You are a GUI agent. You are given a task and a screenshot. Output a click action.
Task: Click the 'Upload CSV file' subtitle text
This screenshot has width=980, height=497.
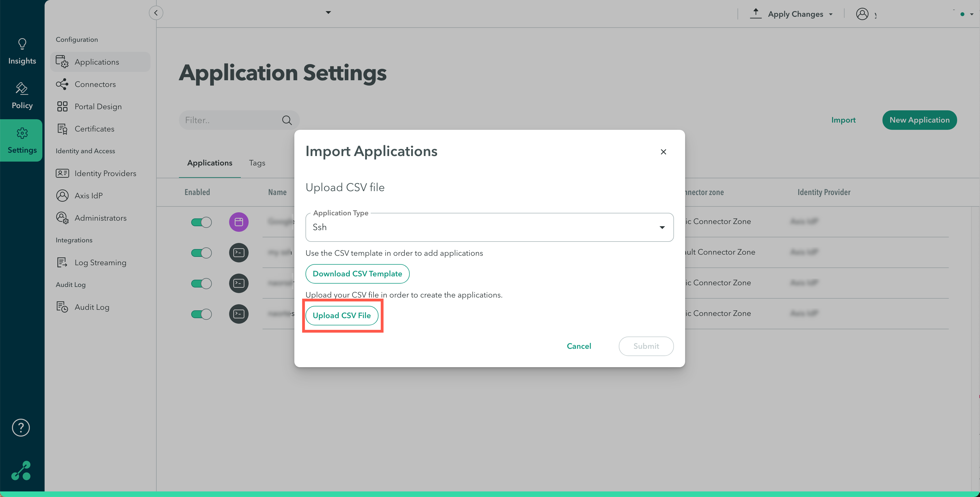pyautogui.click(x=345, y=187)
